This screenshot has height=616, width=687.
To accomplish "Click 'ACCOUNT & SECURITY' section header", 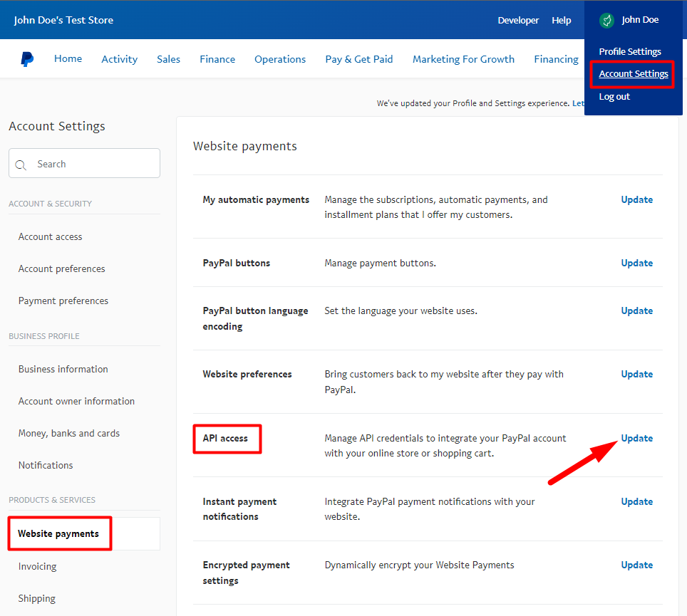I will 51,204.
